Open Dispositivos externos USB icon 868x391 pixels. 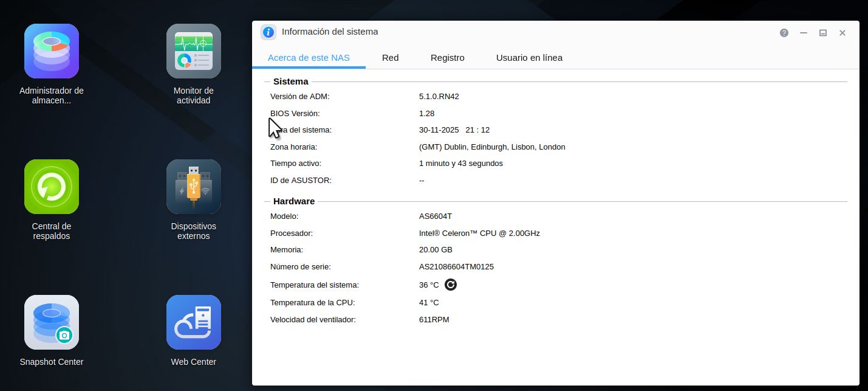(193, 187)
